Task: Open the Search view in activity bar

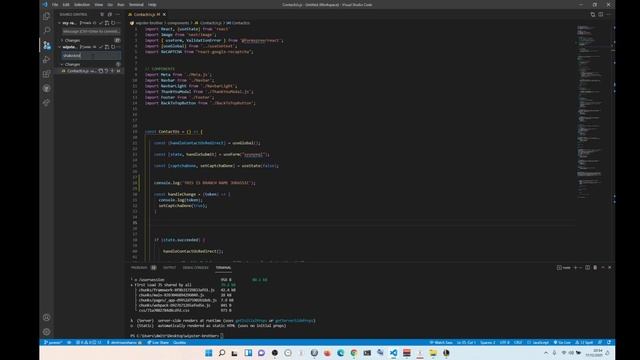Action: pos(47,30)
